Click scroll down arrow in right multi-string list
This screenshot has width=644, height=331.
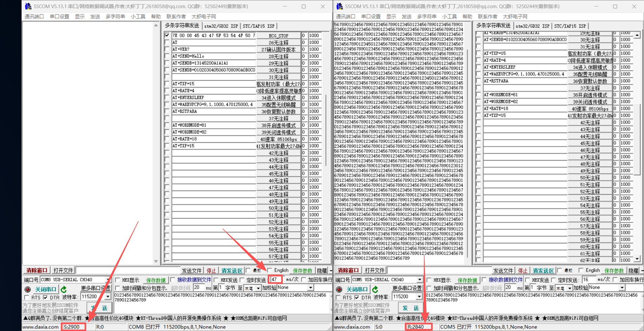click(637, 259)
